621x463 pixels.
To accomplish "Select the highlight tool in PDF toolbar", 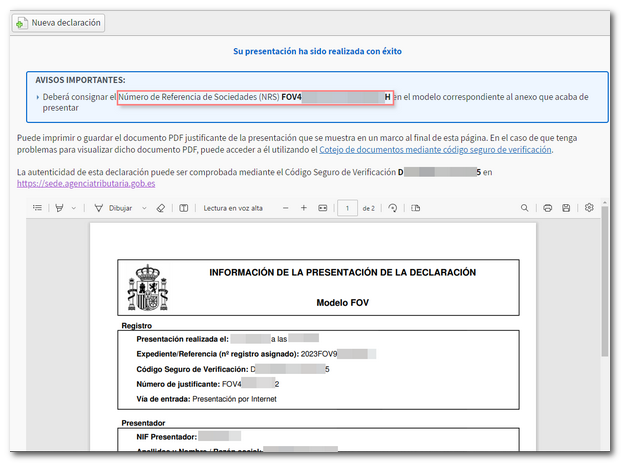I will coord(59,208).
